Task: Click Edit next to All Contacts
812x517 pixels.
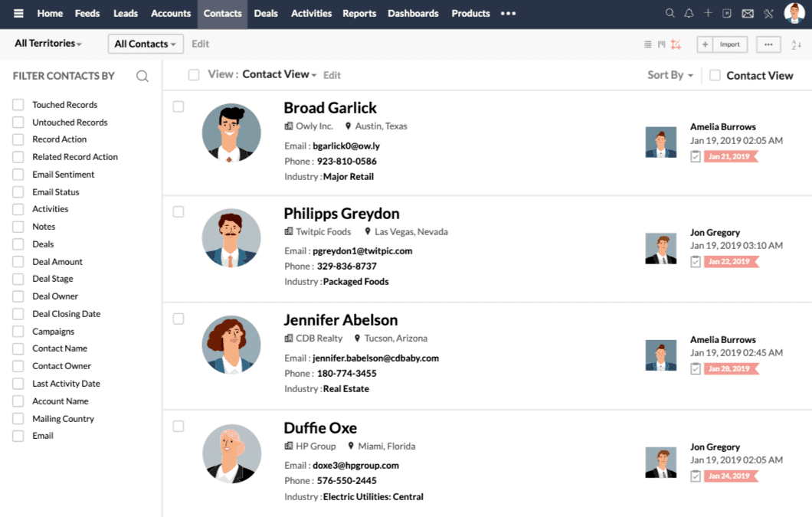Action: (201, 44)
